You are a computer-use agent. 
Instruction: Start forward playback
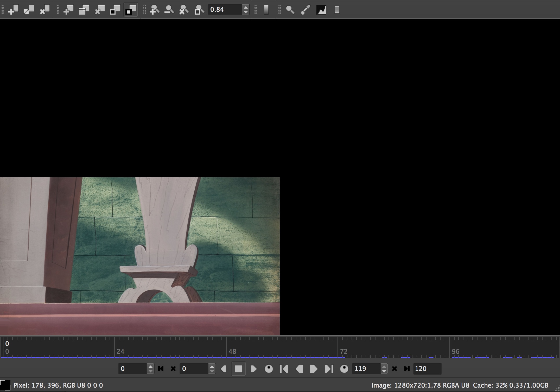pos(254,369)
